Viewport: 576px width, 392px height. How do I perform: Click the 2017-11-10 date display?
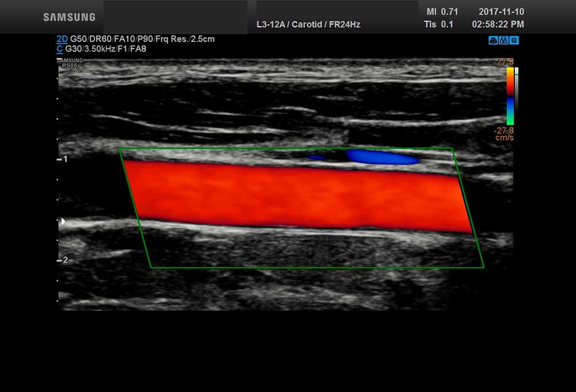501,12
